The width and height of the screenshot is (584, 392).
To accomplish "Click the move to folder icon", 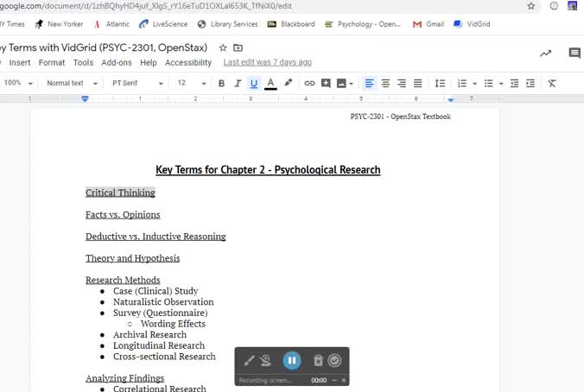I will [238, 47].
